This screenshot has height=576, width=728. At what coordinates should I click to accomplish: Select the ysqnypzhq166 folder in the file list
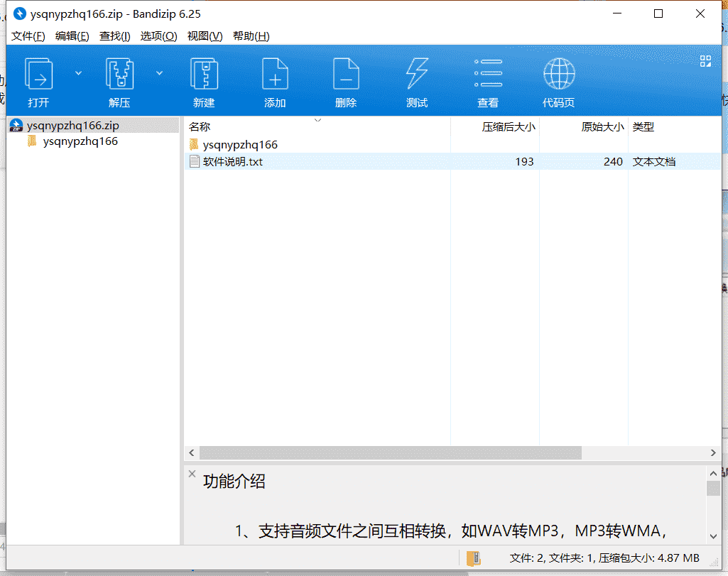pos(240,145)
